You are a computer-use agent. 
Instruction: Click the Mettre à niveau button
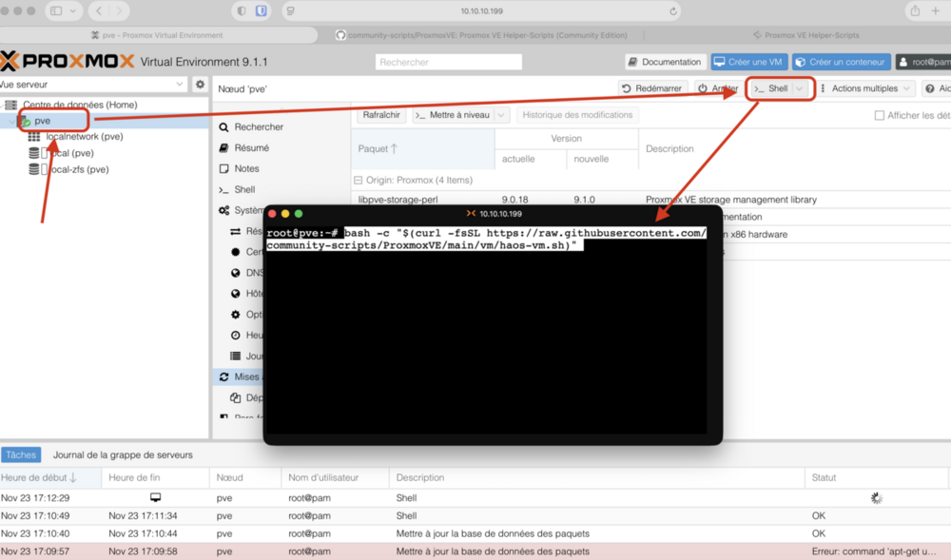click(454, 114)
